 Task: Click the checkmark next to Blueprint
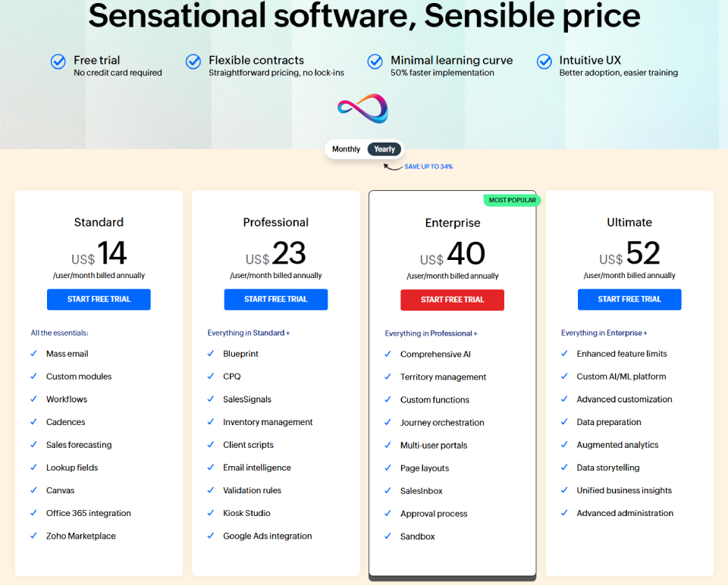(211, 354)
